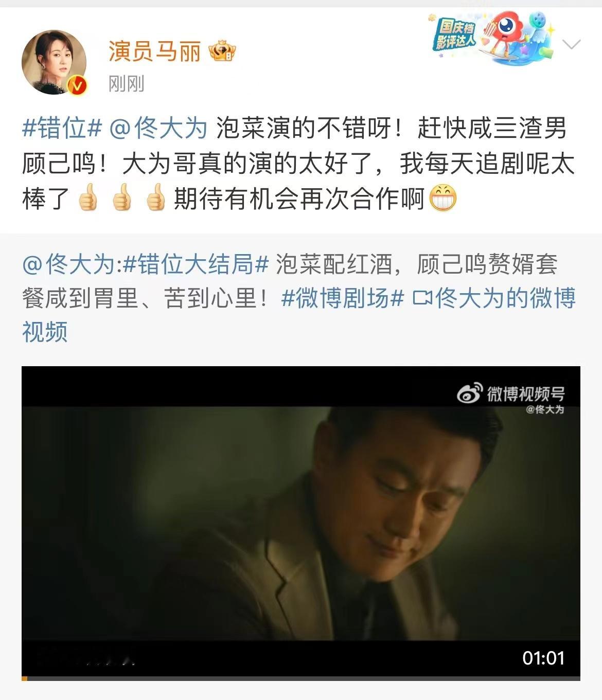
Task: Tap the 01:01 duration label
Action: 543,658
